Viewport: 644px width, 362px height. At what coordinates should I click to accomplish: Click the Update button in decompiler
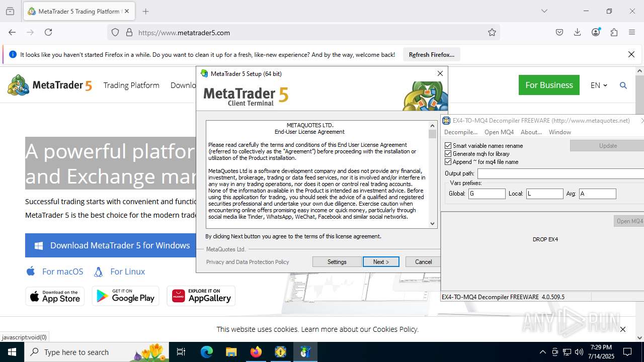(x=608, y=146)
